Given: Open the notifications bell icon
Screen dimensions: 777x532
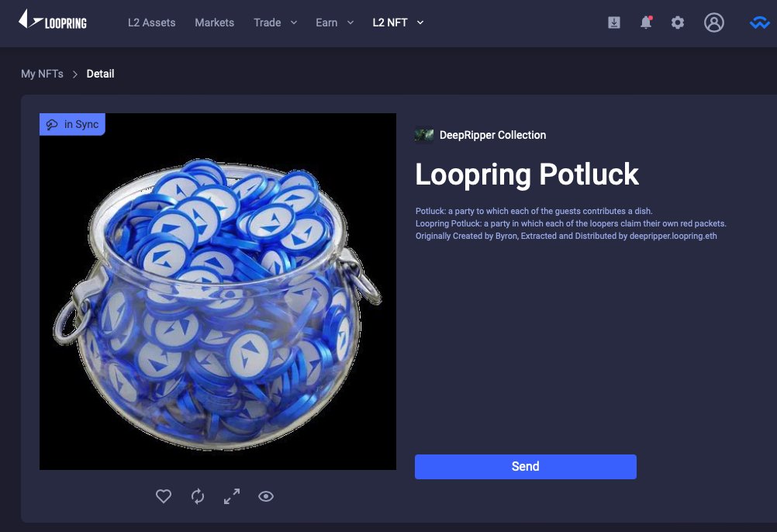Looking at the screenshot, I should click(x=646, y=22).
